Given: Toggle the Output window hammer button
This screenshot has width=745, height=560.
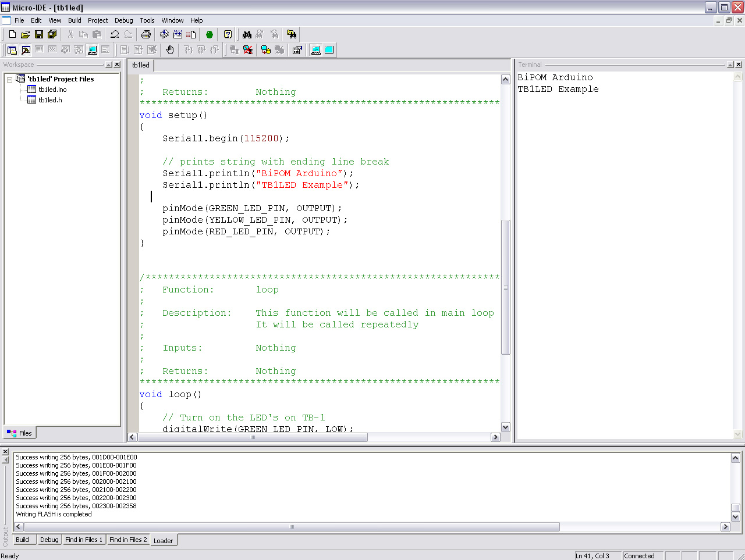Looking at the screenshot, I should pyautogui.click(x=26, y=50).
